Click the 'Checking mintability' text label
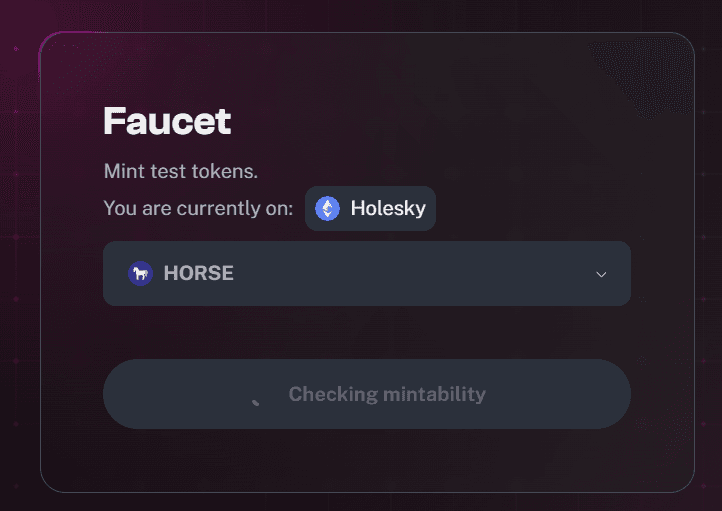The height and width of the screenshot is (511, 722). click(387, 395)
